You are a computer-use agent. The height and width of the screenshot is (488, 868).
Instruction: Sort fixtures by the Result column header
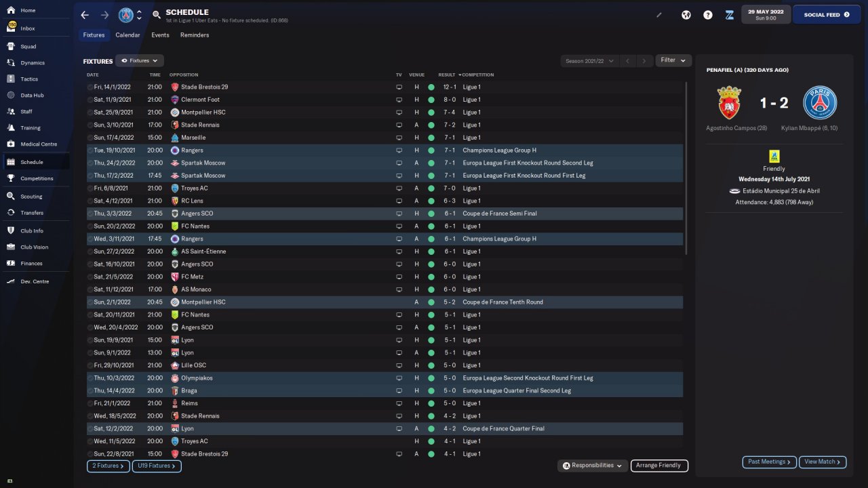[x=448, y=75]
